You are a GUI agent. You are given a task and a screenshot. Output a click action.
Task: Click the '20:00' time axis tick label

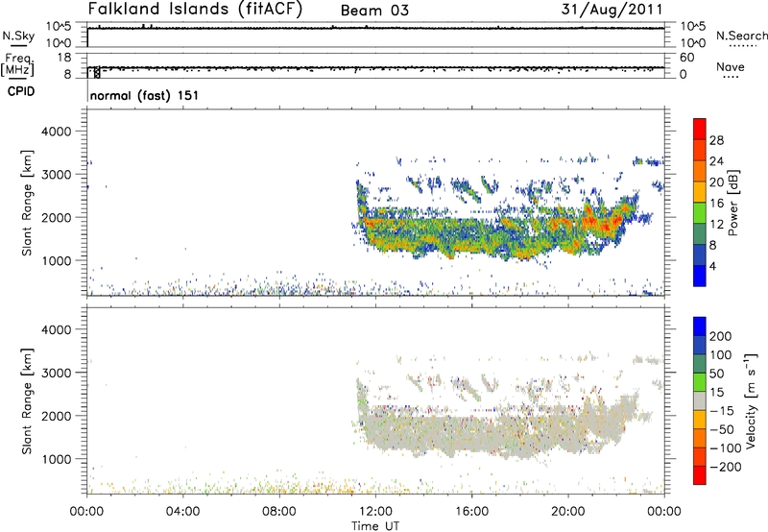click(x=568, y=512)
